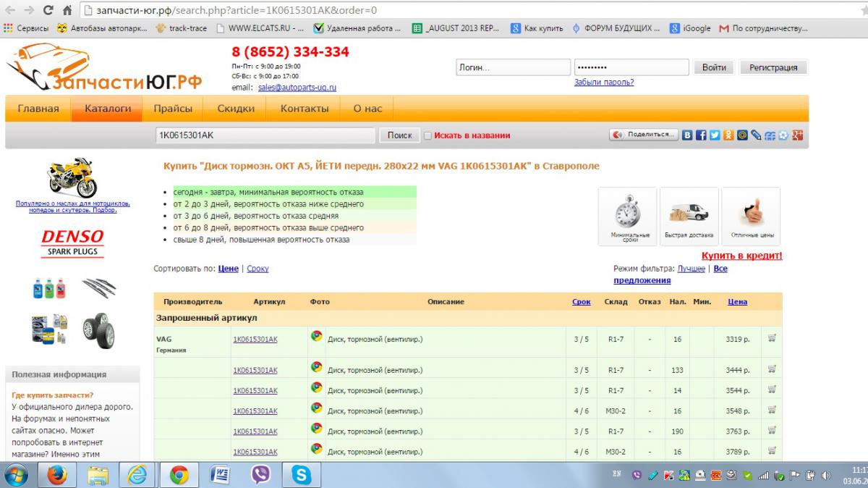Image resolution: width=868 pixels, height=488 pixels.
Task: Follow 'Забыли пароль?' link
Action: 604,83
